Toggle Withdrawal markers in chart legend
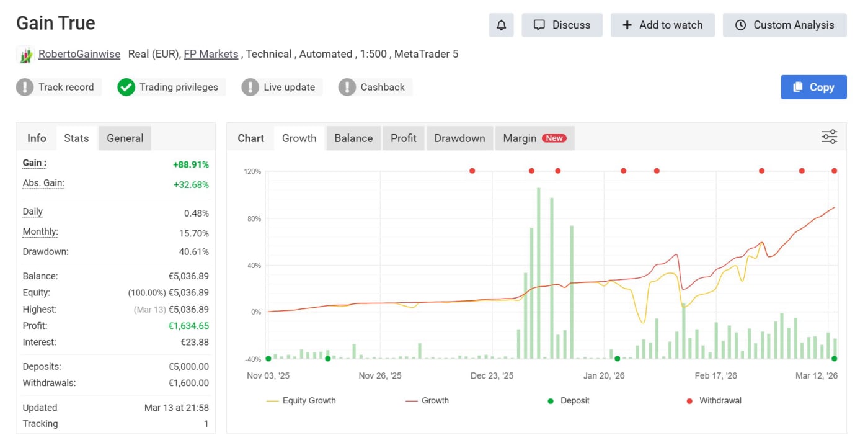The image size is (868, 440). pos(714,401)
